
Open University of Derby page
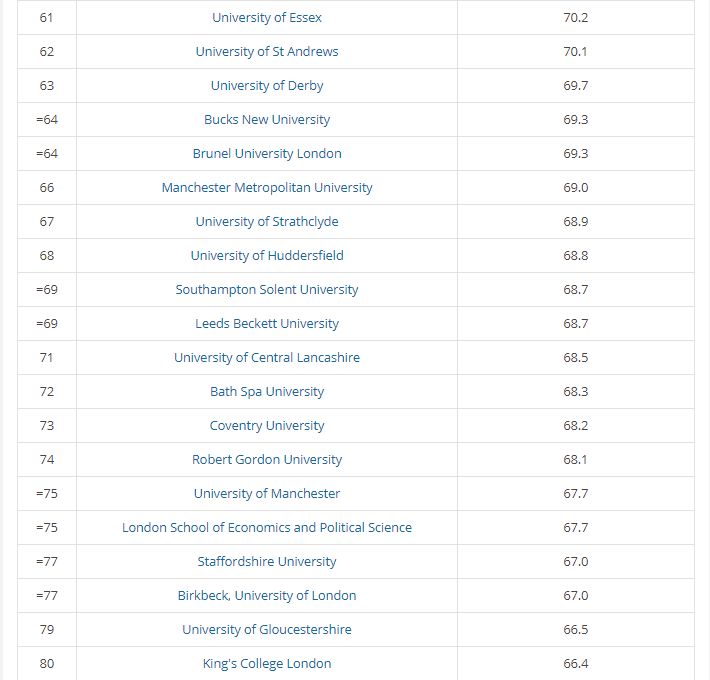point(267,86)
